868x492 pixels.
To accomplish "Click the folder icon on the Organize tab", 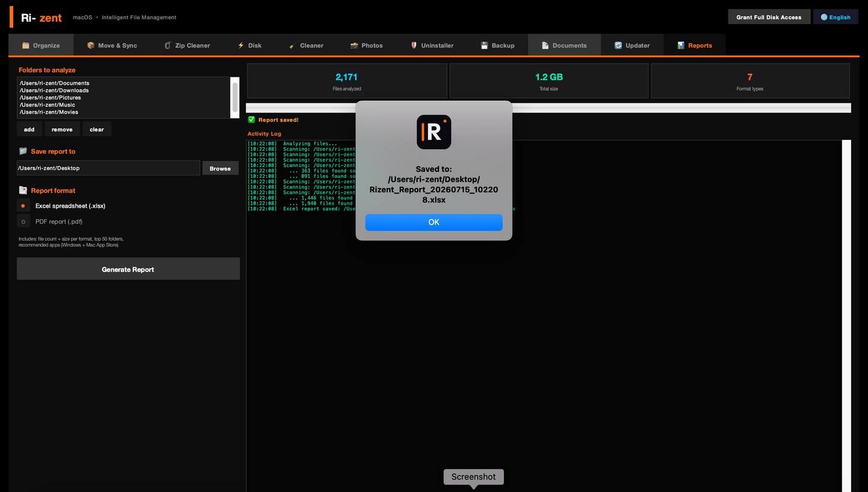I will point(26,46).
